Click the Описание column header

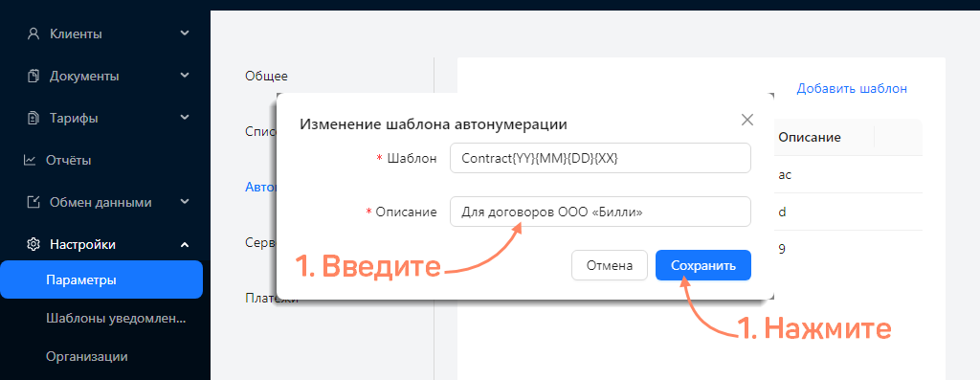click(x=810, y=137)
